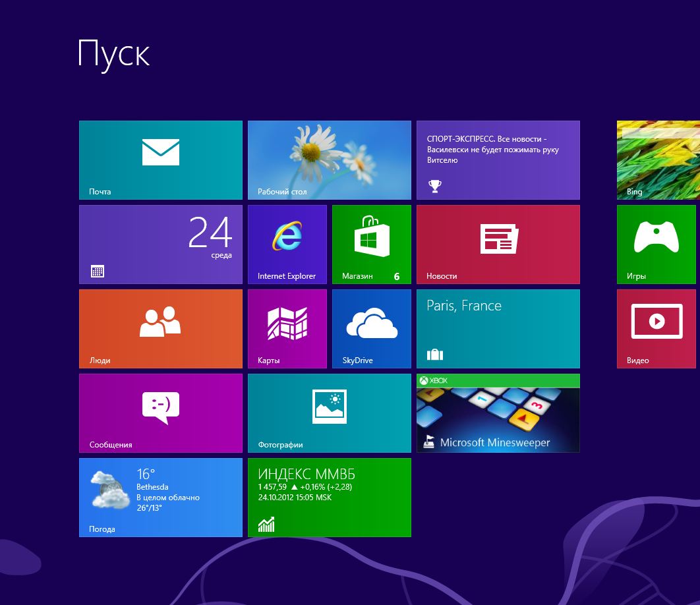Viewport: 700px width, 605px height.
Task: Open the Карты maps tile
Action: tap(287, 329)
